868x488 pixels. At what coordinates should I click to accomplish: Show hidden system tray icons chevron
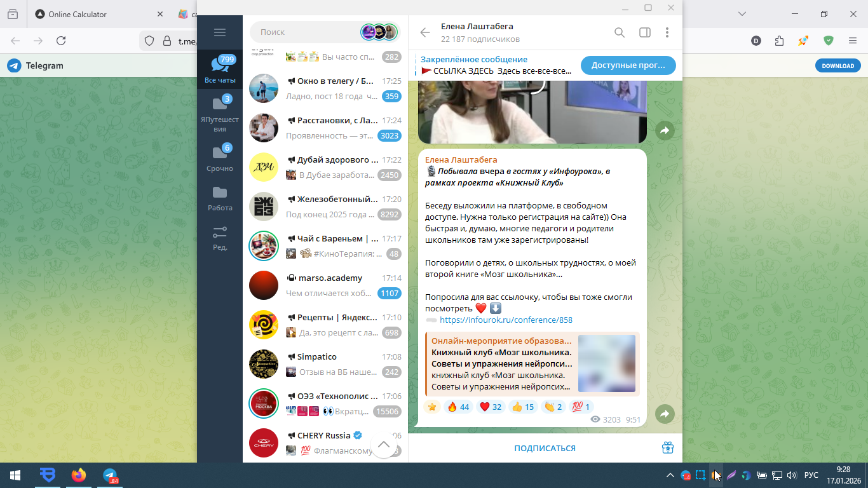click(670, 475)
